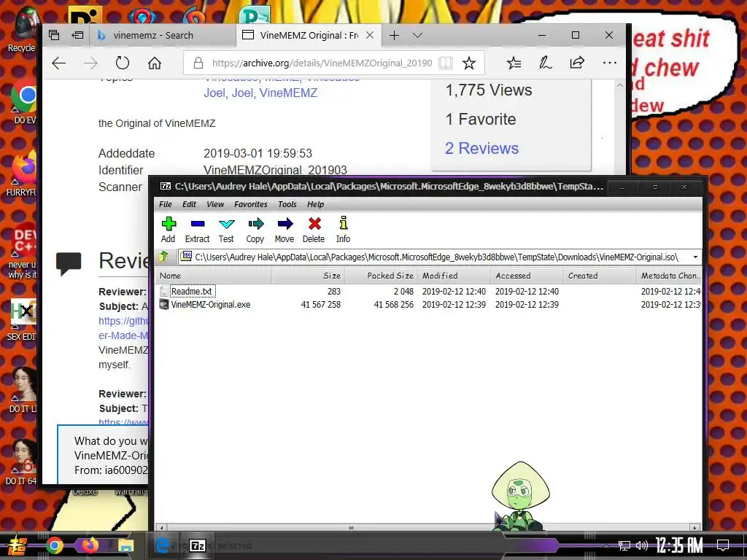Click the taskbar clock 12:35 AM
The height and width of the screenshot is (560, 747).
pos(679,545)
